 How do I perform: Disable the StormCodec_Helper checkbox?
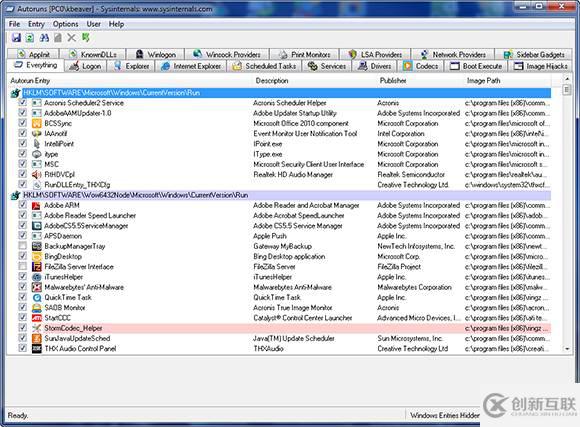click(x=23, y=328)
